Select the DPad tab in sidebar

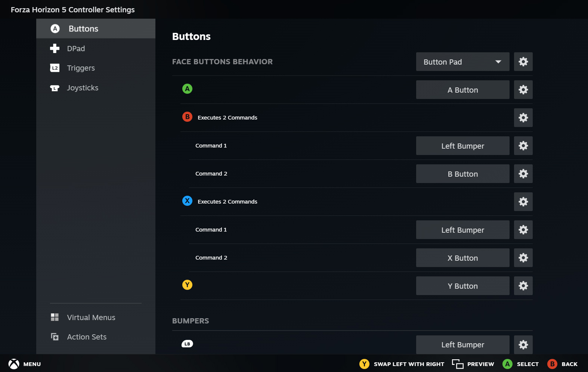[x=76, y=49]
